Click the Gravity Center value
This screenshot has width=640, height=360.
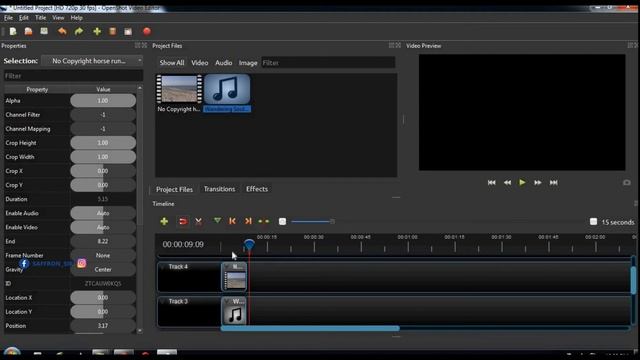103,269
